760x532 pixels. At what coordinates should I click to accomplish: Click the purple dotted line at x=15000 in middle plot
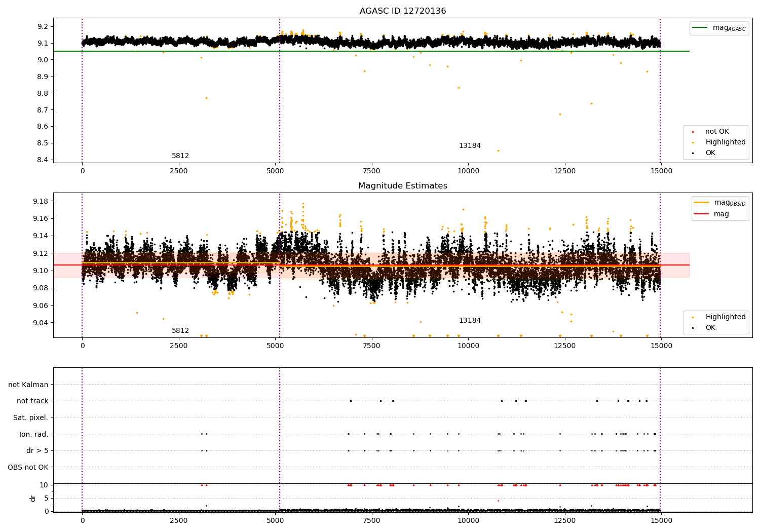click(660, 265)
